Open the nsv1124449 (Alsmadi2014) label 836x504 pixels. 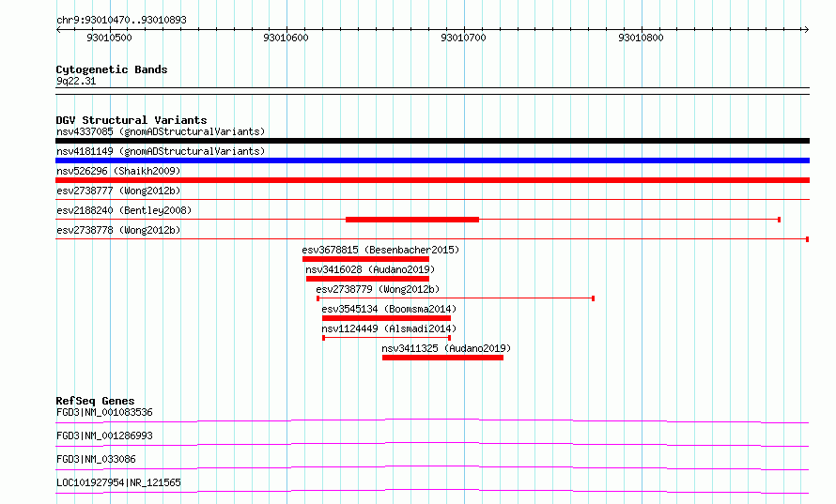[389, 328]
